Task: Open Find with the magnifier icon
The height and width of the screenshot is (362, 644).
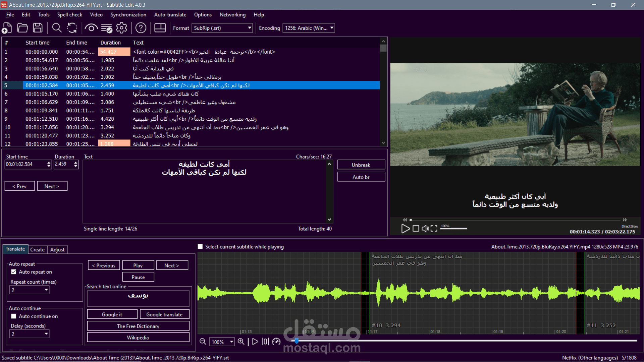Action: pos(57,28)
